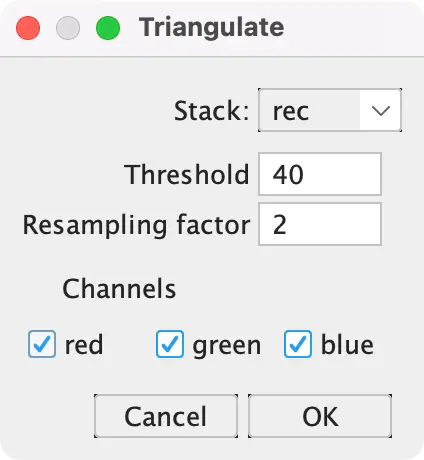The image size is (424, 460).
Task: Click the Threshold label text
Action: coord(187,174)
